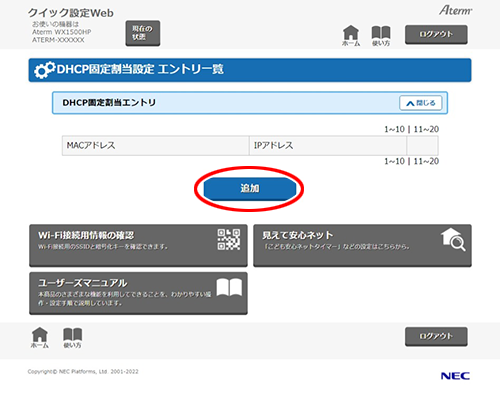Click the クイック設定Web title
Image resolution: width=500 pixels, height=412 pixels.
click(x=71, y=13)
